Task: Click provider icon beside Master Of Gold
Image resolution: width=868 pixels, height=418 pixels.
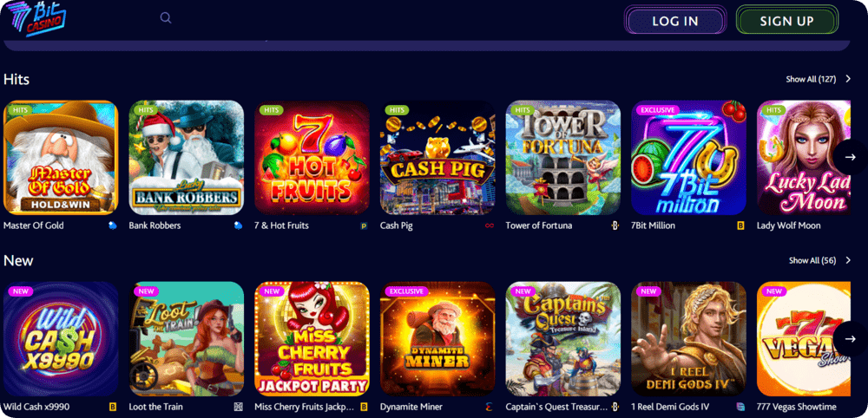Action: point(113,225)
